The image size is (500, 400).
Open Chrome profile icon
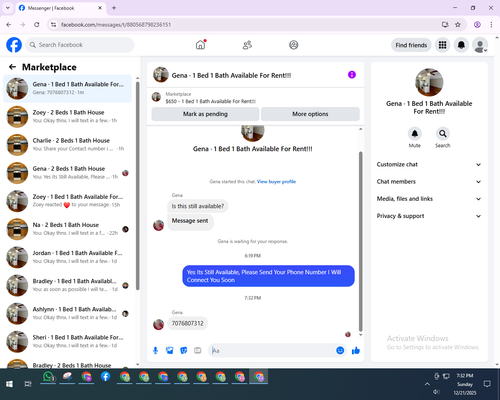pyautogui.click(x=477, y=25)
